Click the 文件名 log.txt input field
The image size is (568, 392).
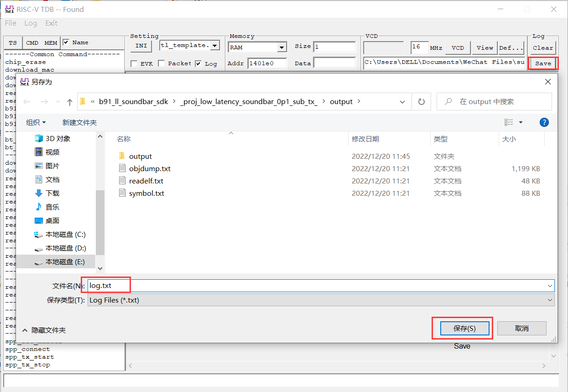point(321,286)
